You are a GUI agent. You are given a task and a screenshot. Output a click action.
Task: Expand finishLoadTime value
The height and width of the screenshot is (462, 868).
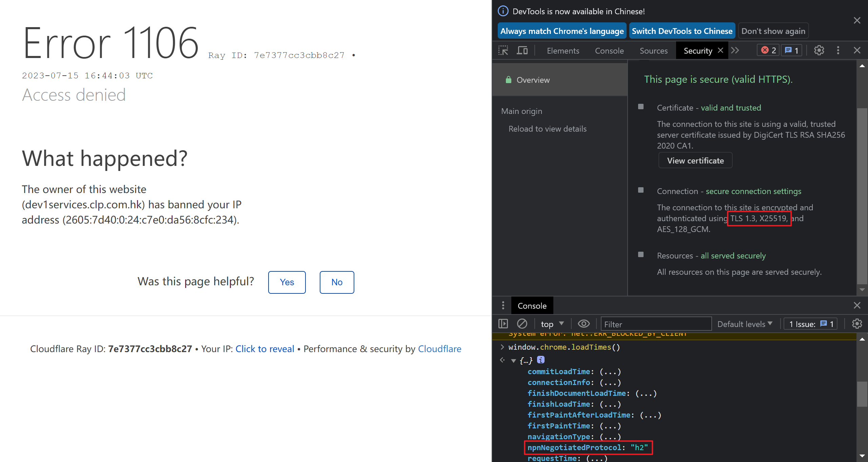pyautogui.click(x=610, y=404)
